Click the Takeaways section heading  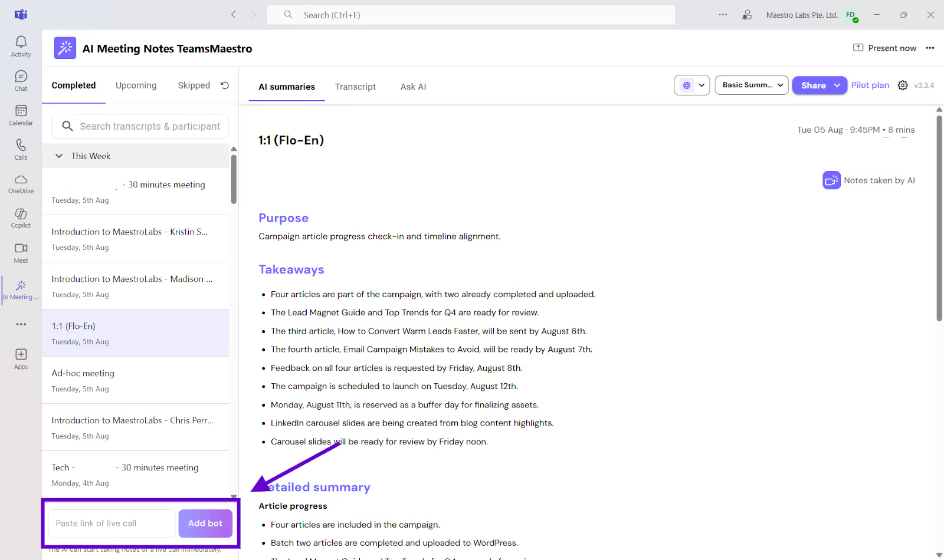291,269
